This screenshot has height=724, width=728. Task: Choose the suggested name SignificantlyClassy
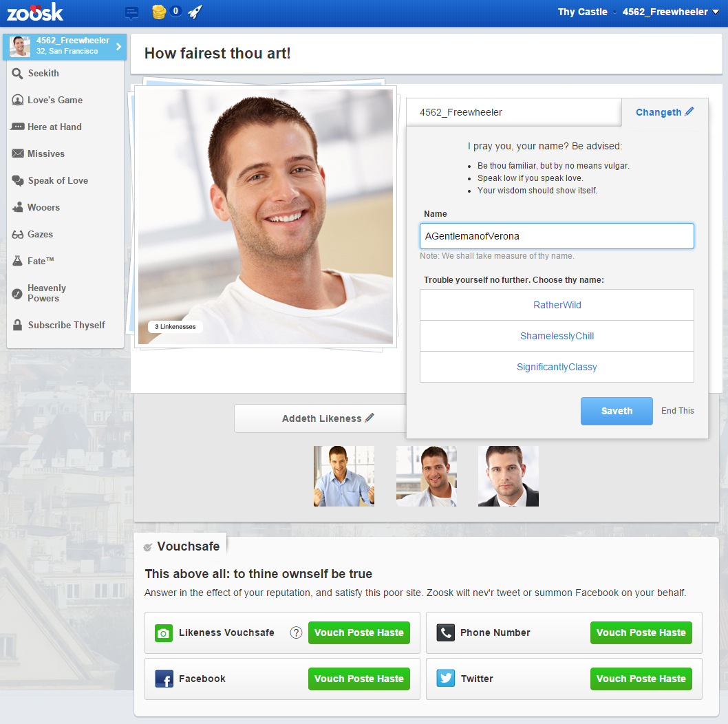[557, 367]
